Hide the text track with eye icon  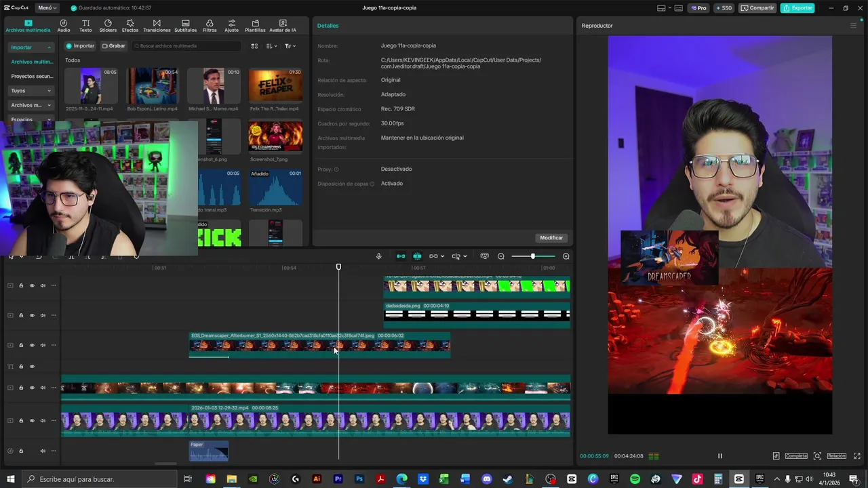(31, 367)
